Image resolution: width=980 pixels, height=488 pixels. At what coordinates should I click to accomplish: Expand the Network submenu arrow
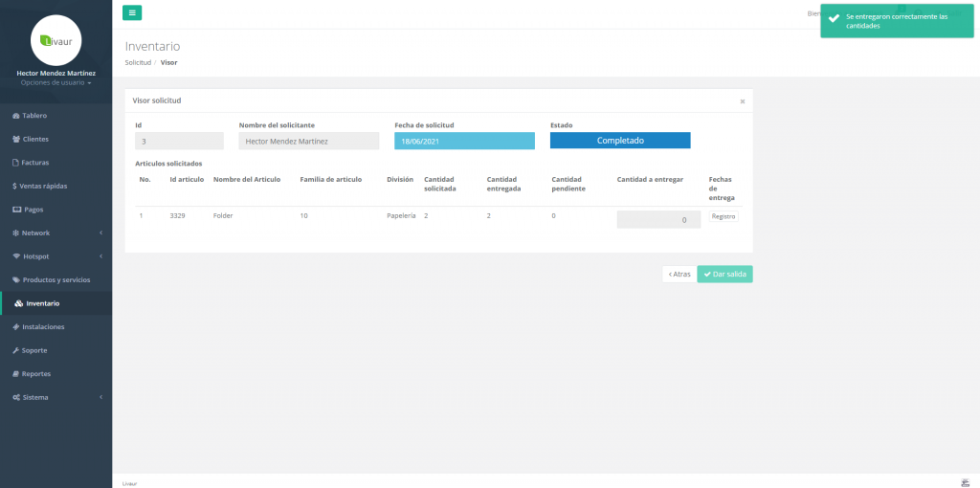(100, 233)
